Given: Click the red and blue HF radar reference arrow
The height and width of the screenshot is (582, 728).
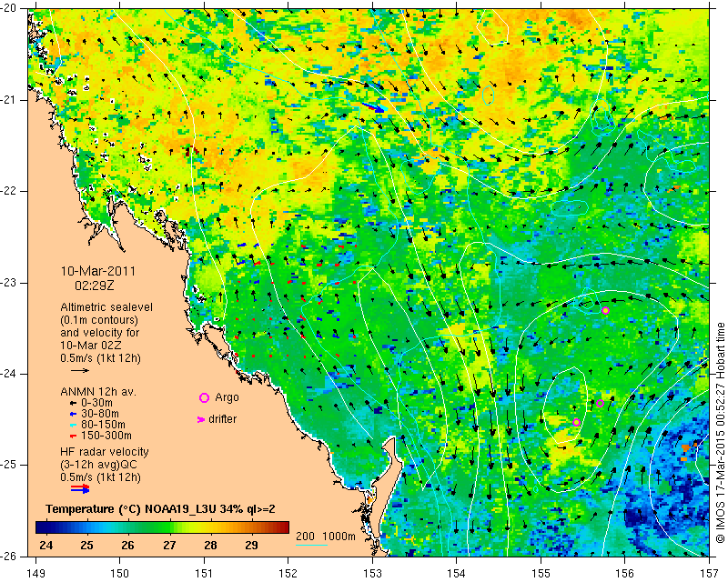Looking at the screenshot, I should (x=80, y=488).
